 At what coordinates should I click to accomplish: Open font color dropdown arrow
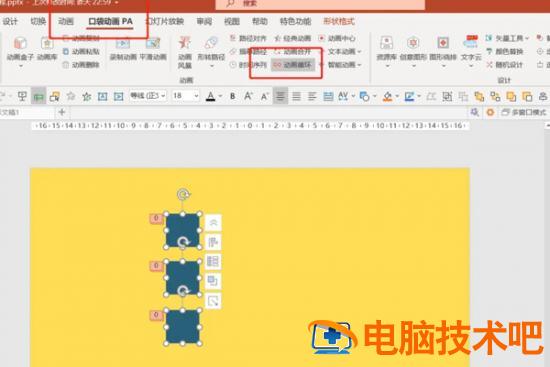220,96
